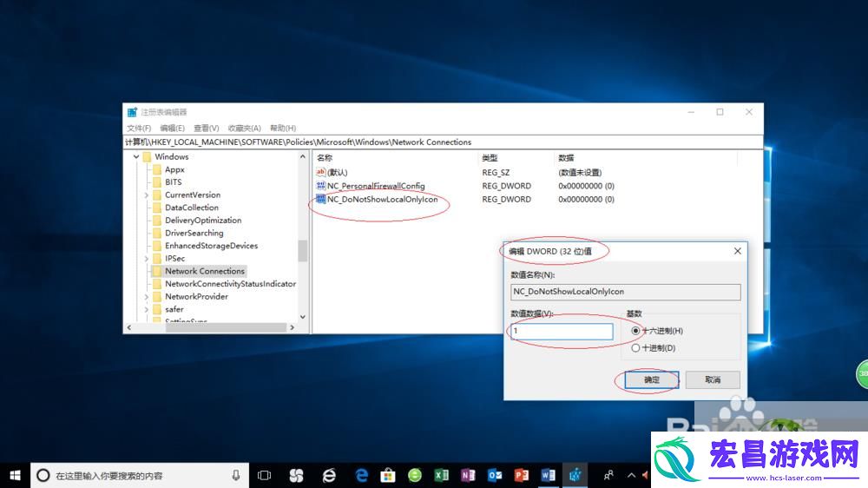Viewport: 868px width, 488px height.
Task: Click the Cortana circle icon
Action: pyautogui.click(x=43, y=475)
